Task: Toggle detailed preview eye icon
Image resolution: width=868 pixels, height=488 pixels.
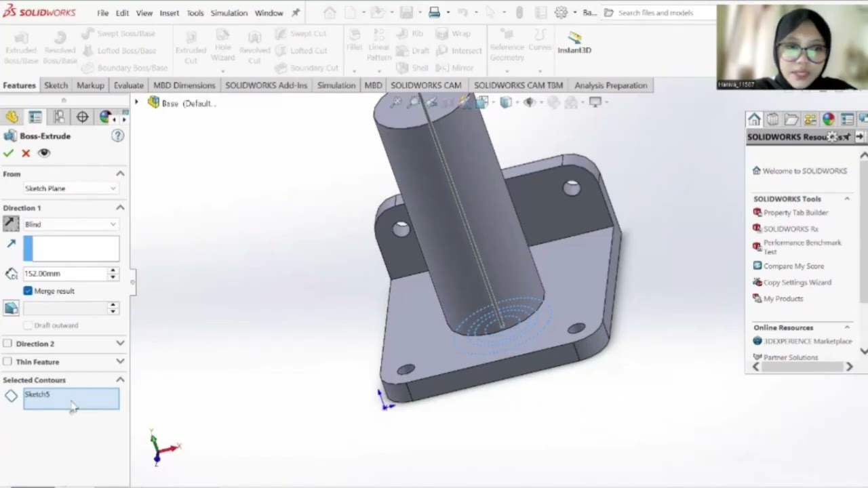Action: tap(44, 153)
